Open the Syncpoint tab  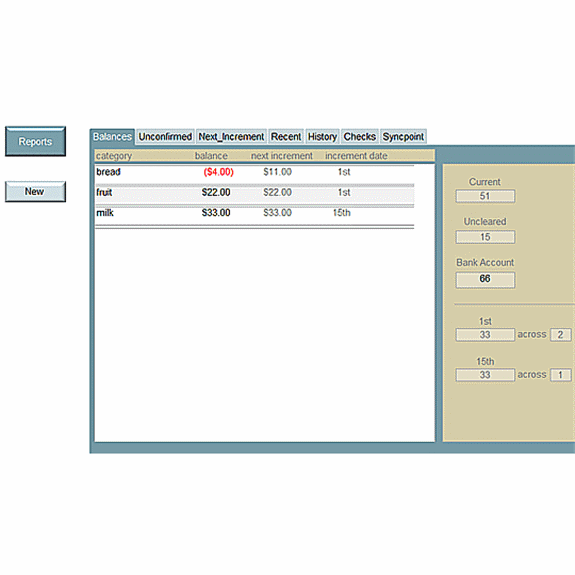pos(403,137)
